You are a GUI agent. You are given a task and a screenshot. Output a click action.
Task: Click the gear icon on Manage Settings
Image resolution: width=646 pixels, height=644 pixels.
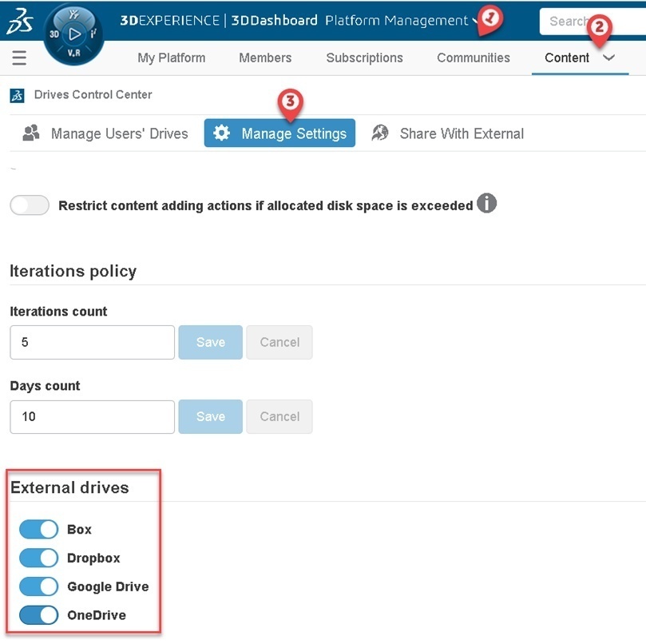[222, 133]
